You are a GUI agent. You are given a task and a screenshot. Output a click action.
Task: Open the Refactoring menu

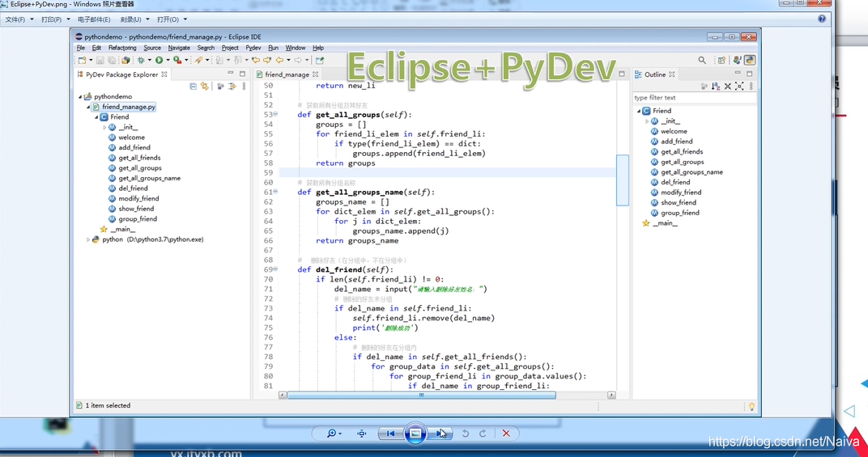coord(122,49)
